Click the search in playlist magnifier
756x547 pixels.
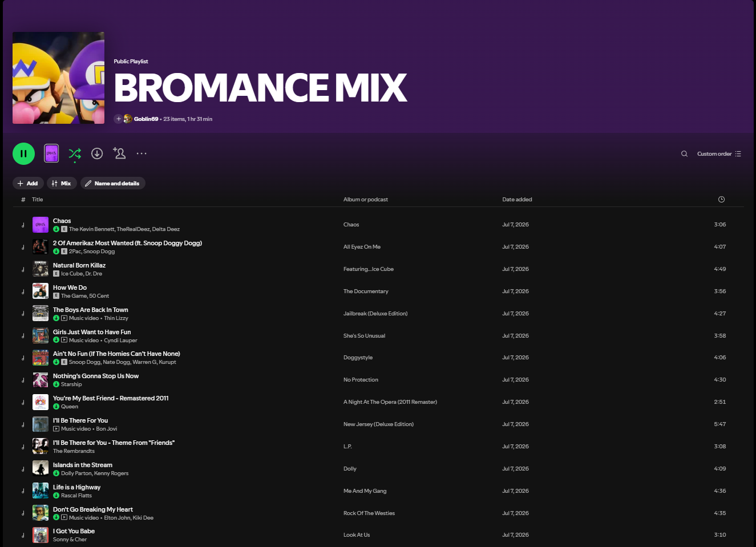tap(684, 153)
